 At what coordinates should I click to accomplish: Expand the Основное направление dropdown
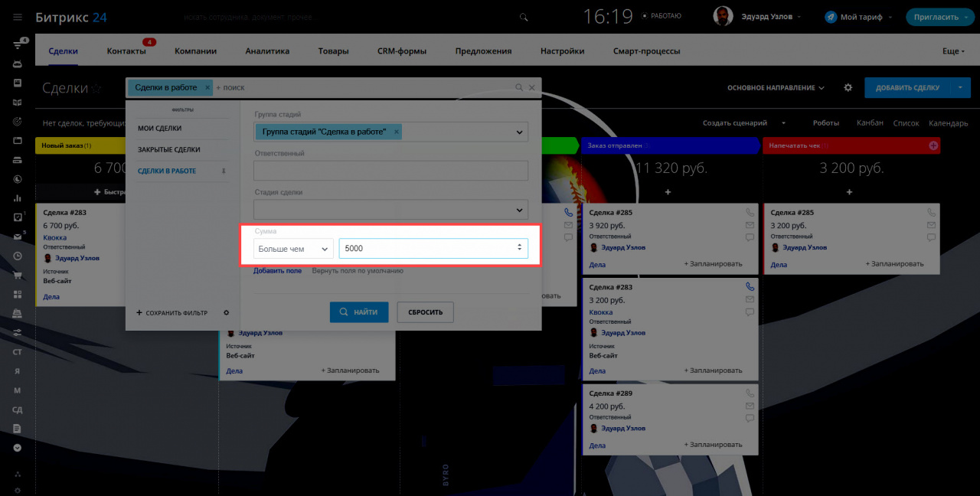point(776,88)
